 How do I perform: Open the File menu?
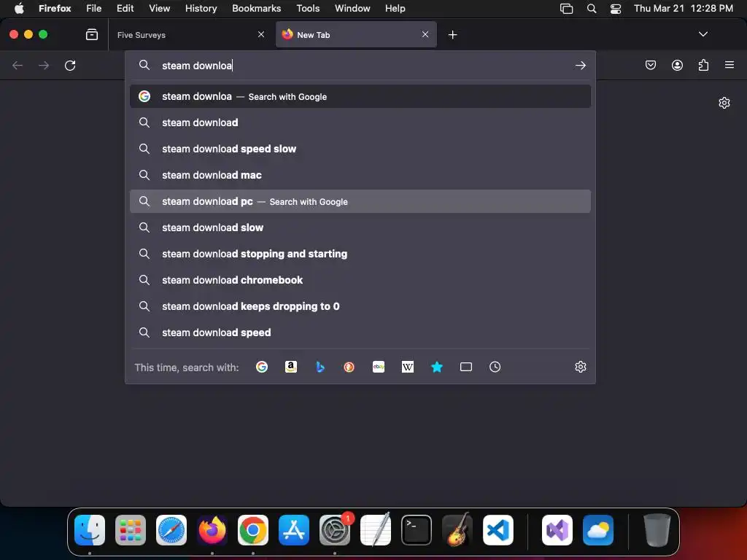[94, 8]
